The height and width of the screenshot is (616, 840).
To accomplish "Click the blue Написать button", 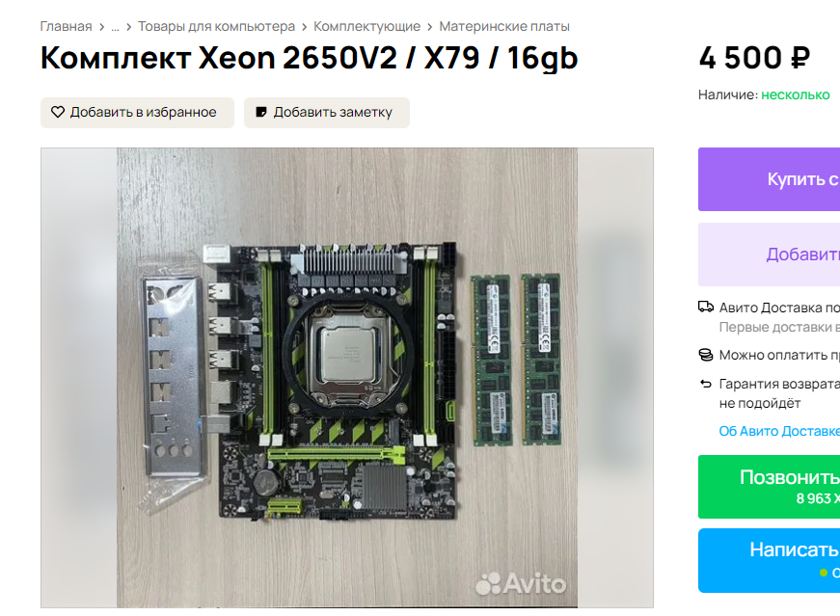I will [x=769, y=560].
